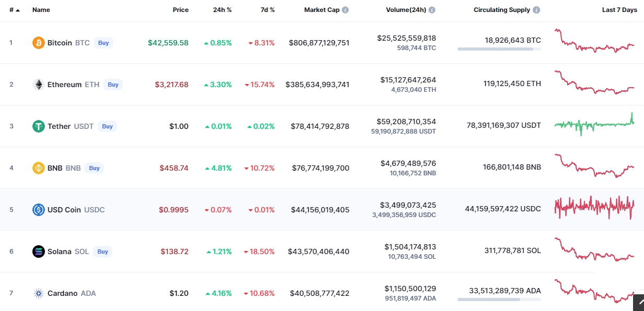Viewport: 644px width, 311px height.
Task: Click the 598,744 BTC volume figure
Action: [x=416, y=48]
